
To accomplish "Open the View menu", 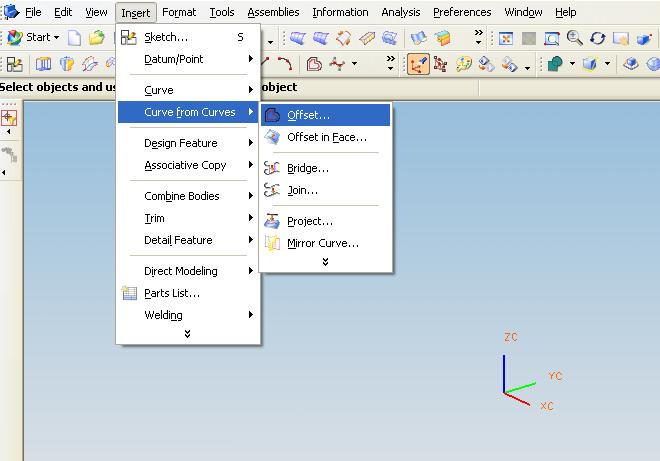I will (96, 13).
